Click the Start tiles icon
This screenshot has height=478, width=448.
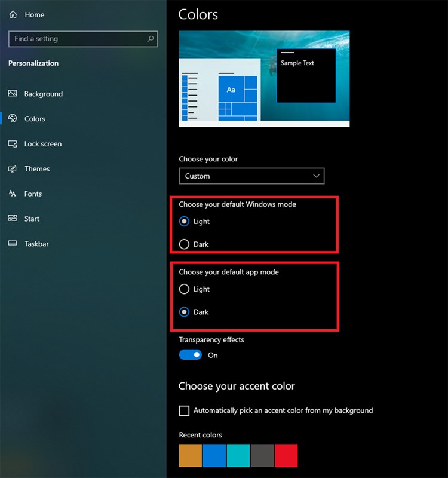coord(13,218)
